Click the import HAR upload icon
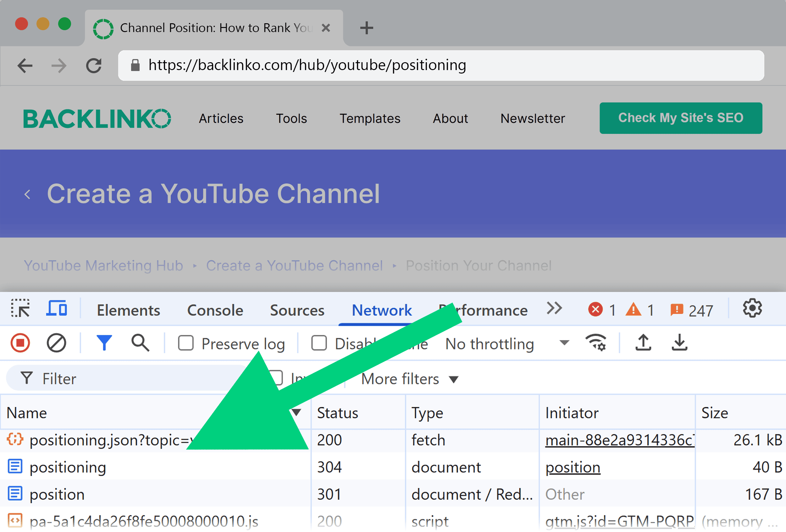786x532 pixels. pyautogui.click(x=643, y=343)
